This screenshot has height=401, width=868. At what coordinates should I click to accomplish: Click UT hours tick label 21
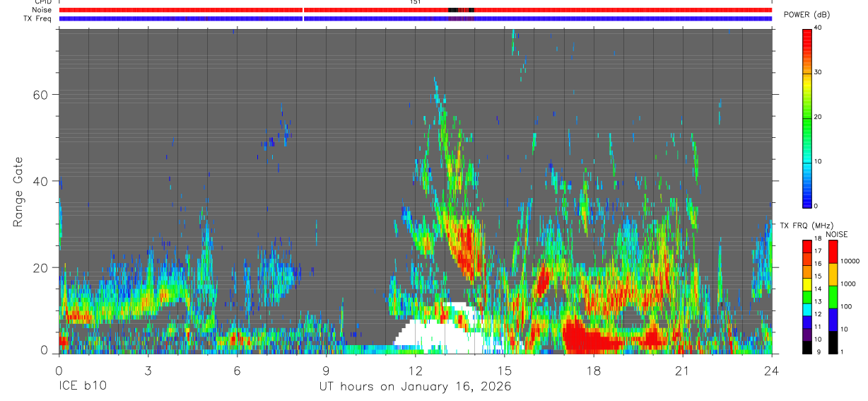pos(683,371)
